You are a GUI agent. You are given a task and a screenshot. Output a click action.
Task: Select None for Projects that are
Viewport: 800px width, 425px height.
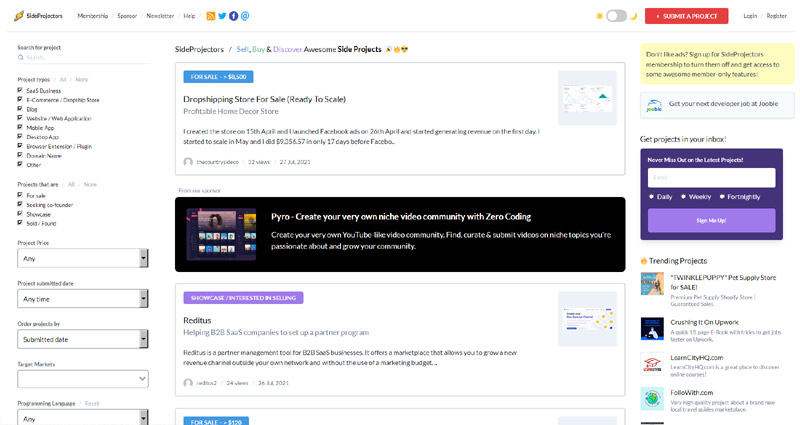pos(90,184)
